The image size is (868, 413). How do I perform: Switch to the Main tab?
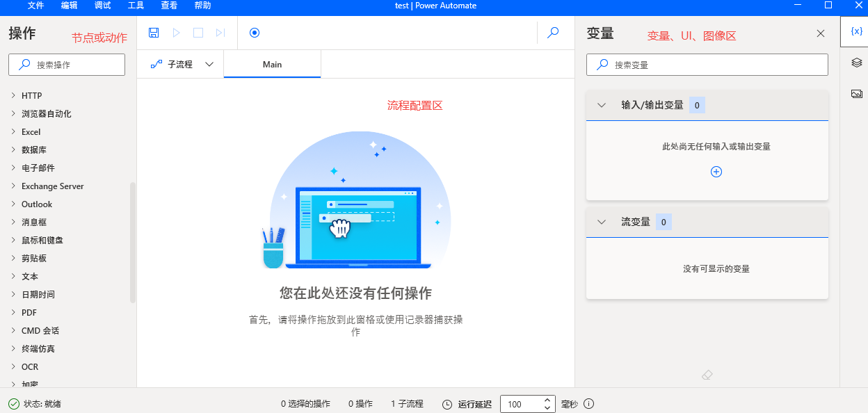coord(272,64)
